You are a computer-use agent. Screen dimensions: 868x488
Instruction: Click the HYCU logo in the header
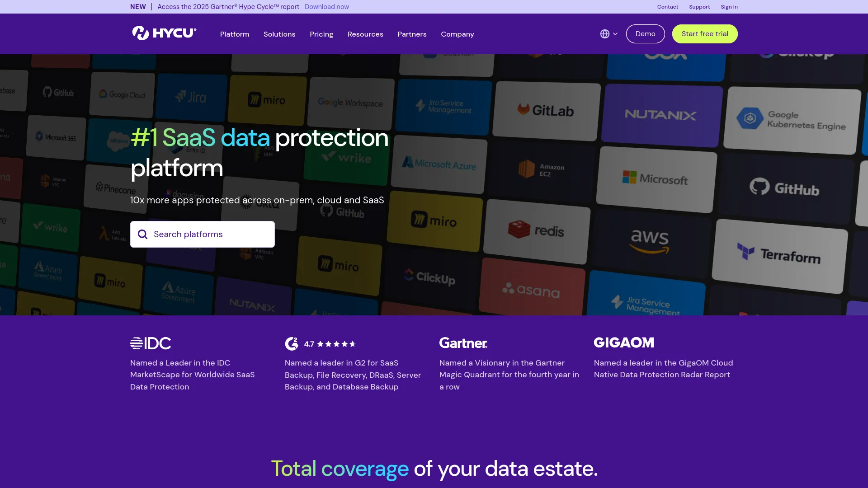click(164, 33)
